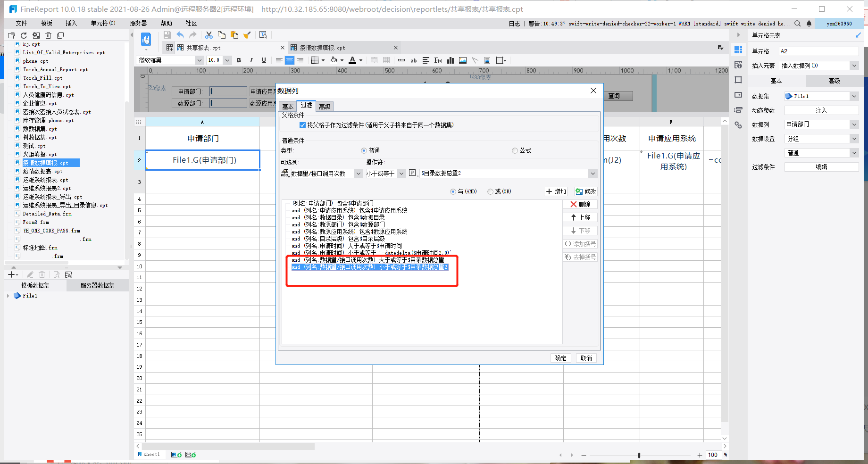Click the notification bell icon
Image resolution: width=868 pixels, height=464 pixels.
(x=809, y=24)
